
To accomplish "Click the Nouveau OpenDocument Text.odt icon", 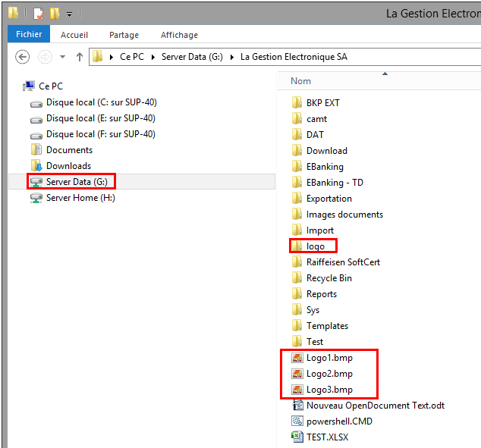I will coord(297,406).
